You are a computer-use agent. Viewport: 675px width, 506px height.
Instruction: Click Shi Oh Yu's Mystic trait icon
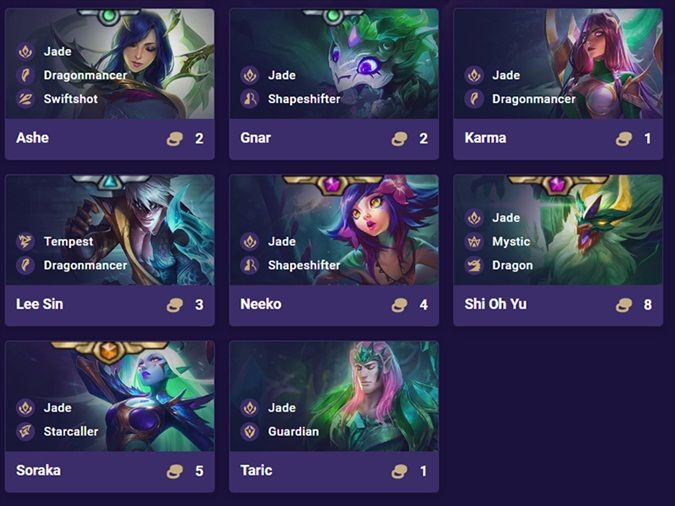pos(474,241)
